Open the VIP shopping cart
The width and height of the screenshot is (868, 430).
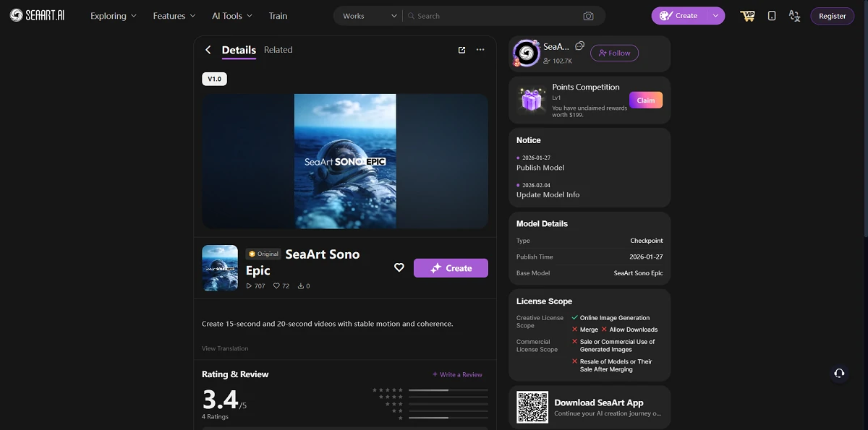coord(747,15)
